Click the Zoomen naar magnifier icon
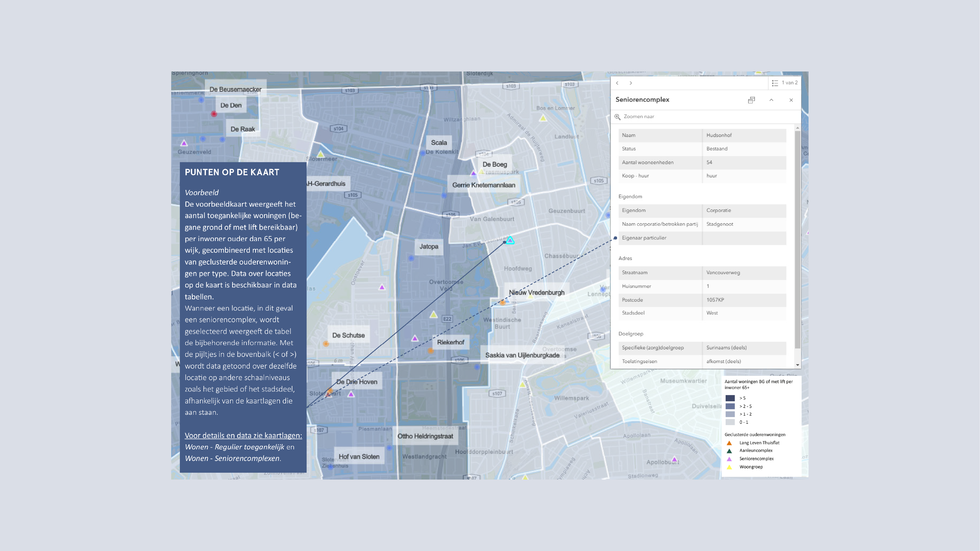The height and width of the screenshot is (551, 980). [617, 117]
